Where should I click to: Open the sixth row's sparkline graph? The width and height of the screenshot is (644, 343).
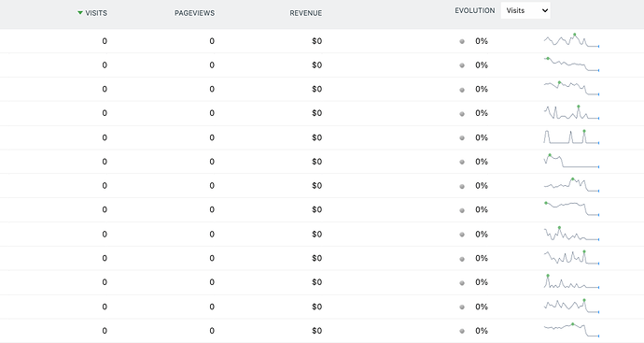pyautogui.click(x=571, y=161)
